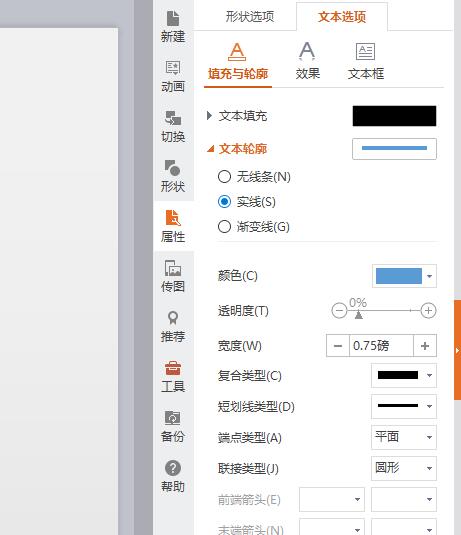Open the 端点类型(A) 平面 dropdown
This screenshot has height=535, width=461.
coord(404,437)
